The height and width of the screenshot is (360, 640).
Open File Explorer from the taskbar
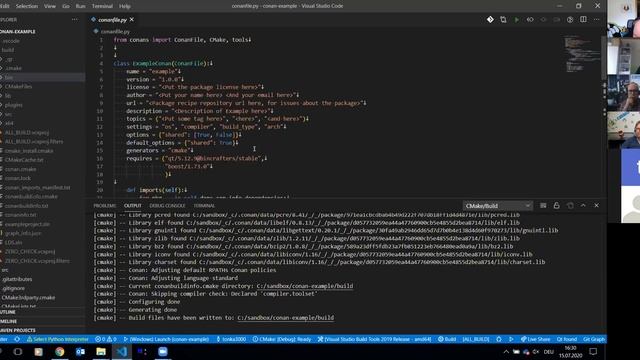pyautogui.click(x=101, y=351)
